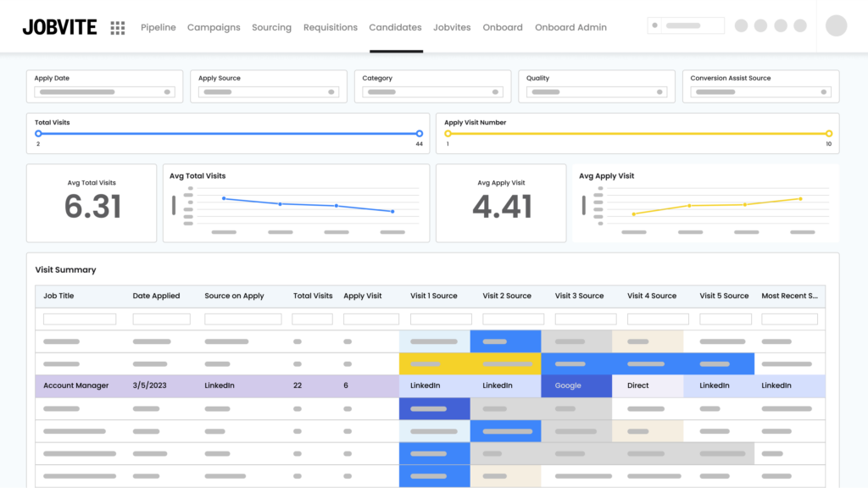Switch to the Pipeline tab
This screenshot has height=488, width=868.
pos(159,27)
